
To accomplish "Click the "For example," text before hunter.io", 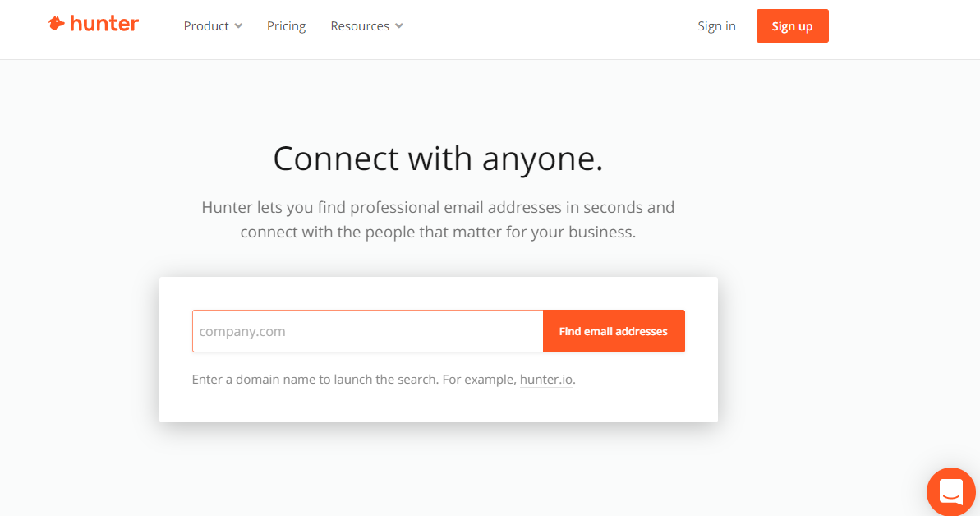I will click(480, 380).
